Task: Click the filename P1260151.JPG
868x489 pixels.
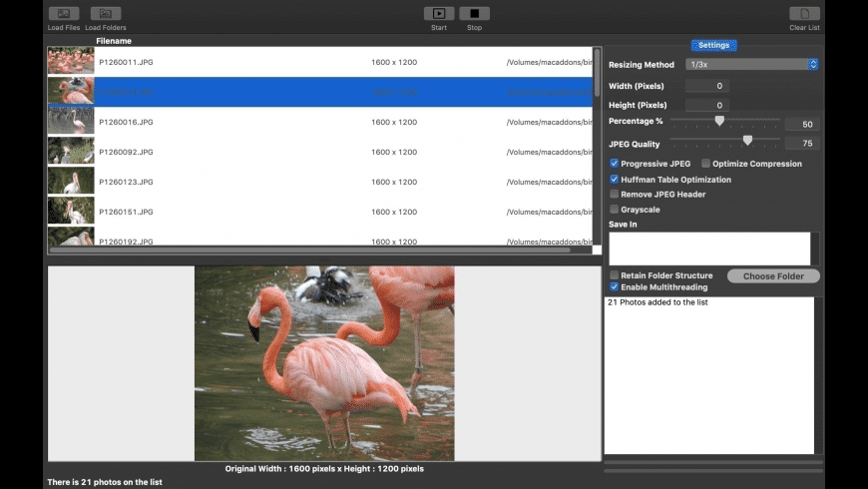Action: [127, 212]
